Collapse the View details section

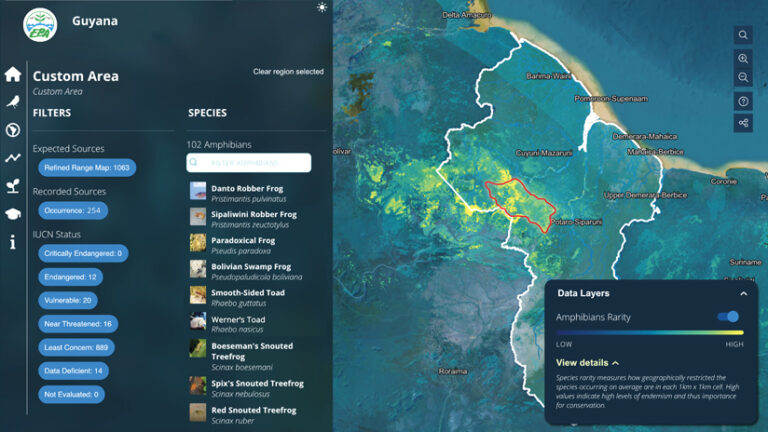pos(587,363)
